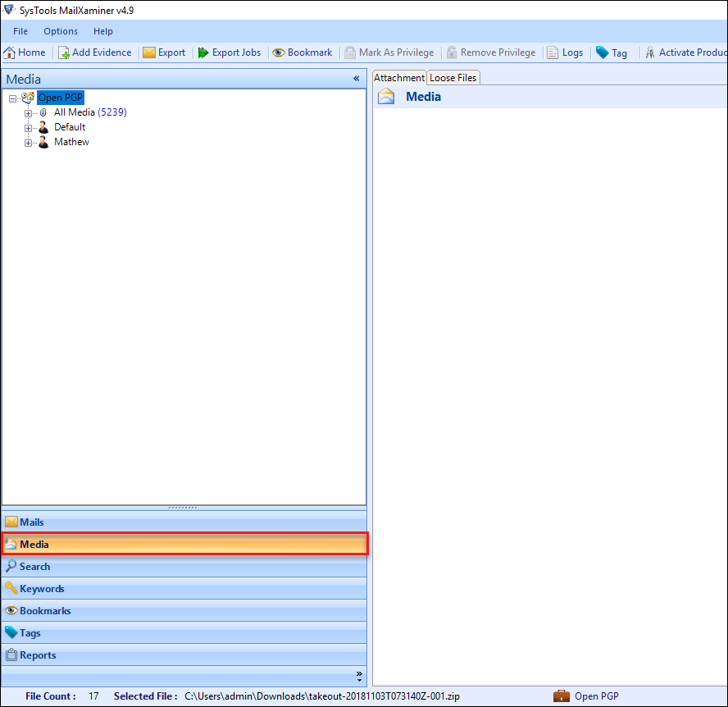Click the Open PGP case root icon
This screenshot has width=728, height=707.
point(28,97)
